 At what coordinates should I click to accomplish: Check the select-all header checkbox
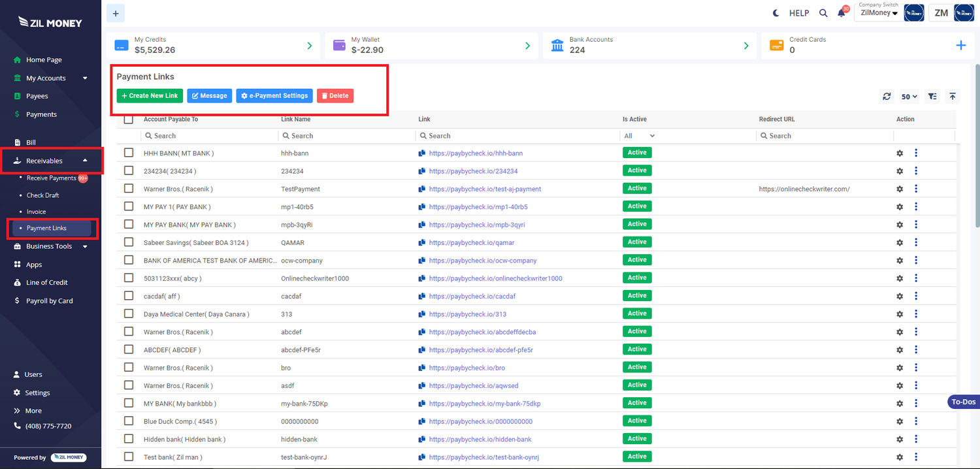(x=129, y=120)
